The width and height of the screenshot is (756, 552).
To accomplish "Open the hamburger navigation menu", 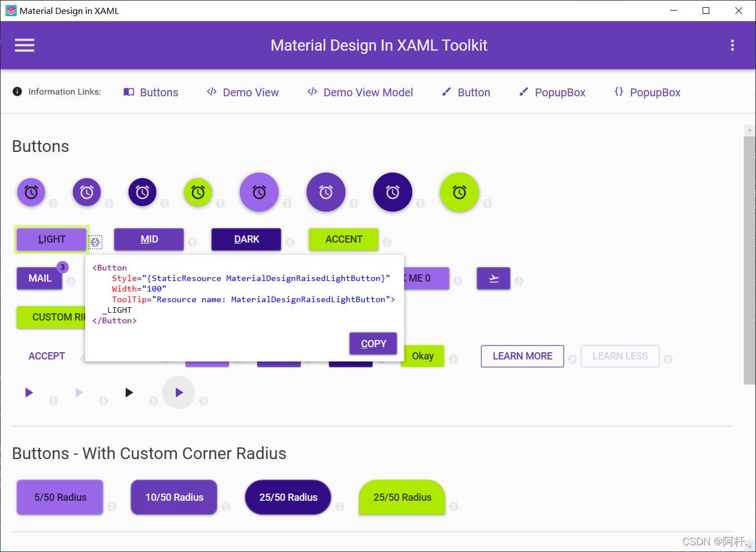I will [24, 45].
